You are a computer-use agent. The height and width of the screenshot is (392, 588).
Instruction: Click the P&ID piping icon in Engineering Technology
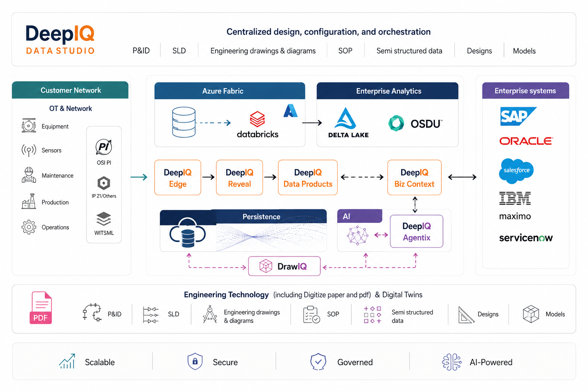coord(92,312)
